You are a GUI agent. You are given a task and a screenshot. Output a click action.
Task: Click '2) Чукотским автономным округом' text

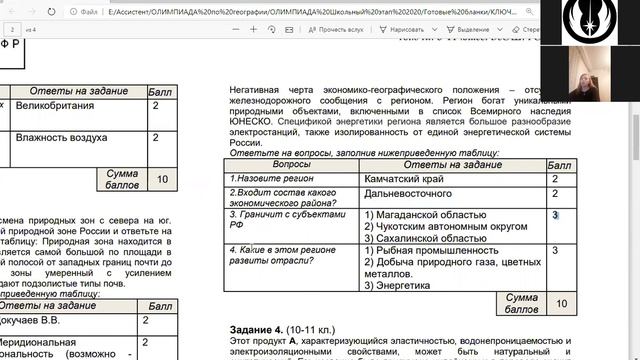(446, 227)
